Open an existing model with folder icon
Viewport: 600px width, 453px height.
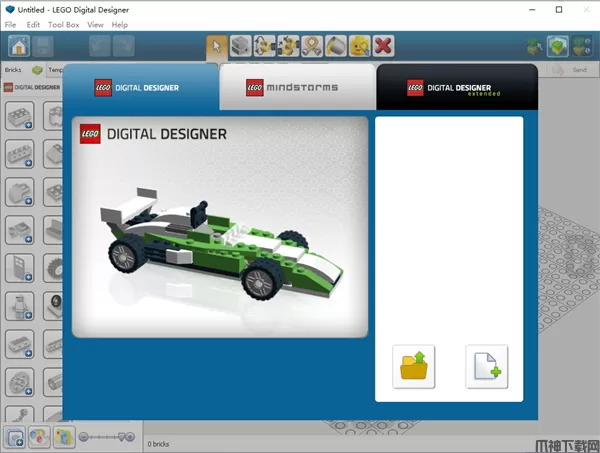coord(416,367)
